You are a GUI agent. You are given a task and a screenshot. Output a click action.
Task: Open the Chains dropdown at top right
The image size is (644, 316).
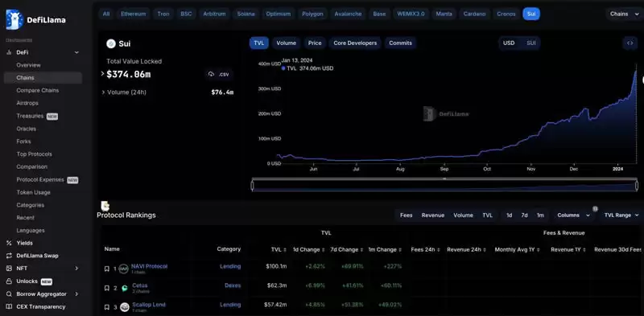(622, 14)
